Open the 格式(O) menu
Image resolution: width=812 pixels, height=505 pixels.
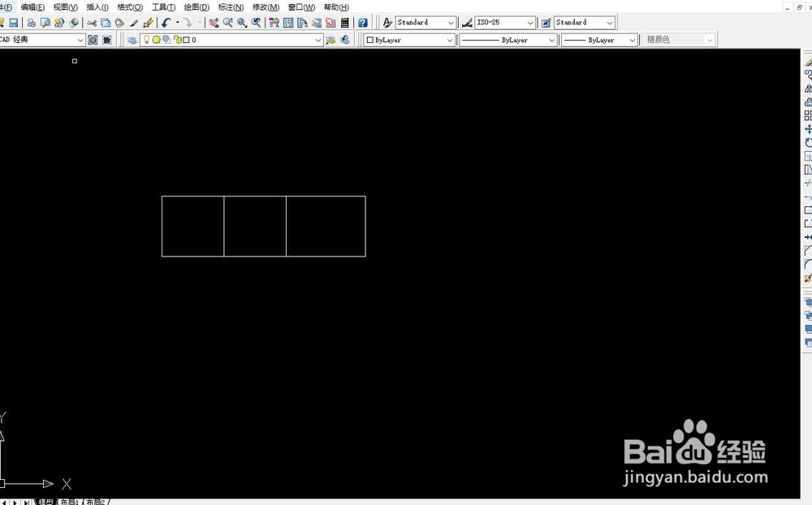[130, 7]
